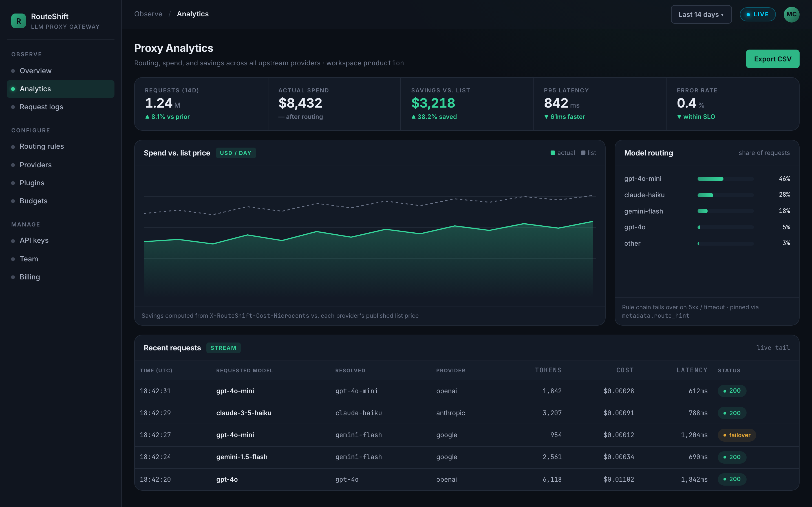Image resolution: width=812 pixels, height=507 pixels.
Task: Sort by the Latency column header
Action: pos(692,370)
